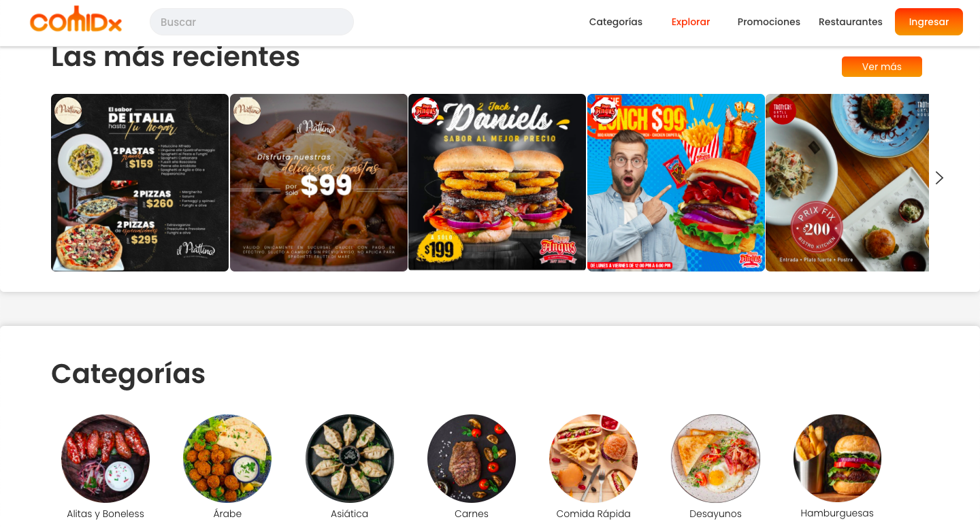The height and width of the screenshot is (528, 980).
Task: Click the Ingresar button
Action: [x=929, y=22]
